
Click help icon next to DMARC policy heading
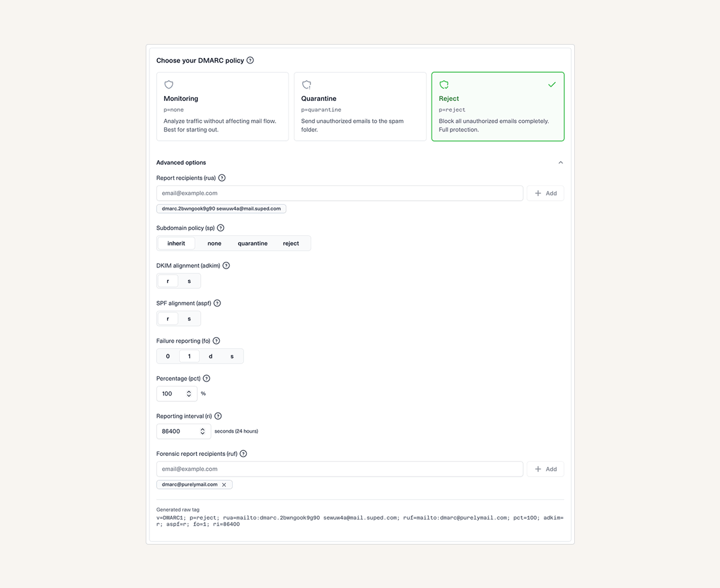250,61
